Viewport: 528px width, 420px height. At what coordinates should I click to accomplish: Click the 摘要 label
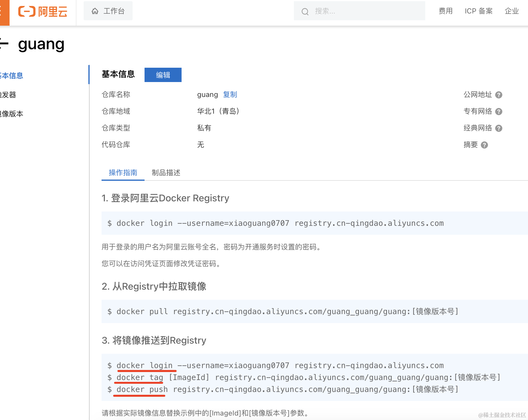(x=471, y=145)
